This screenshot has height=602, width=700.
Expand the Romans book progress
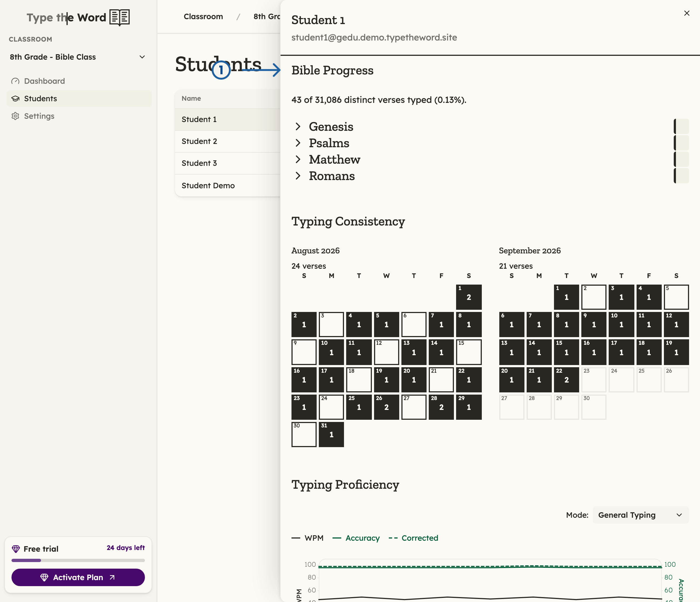pyautogui.click(x=297, y=176)
